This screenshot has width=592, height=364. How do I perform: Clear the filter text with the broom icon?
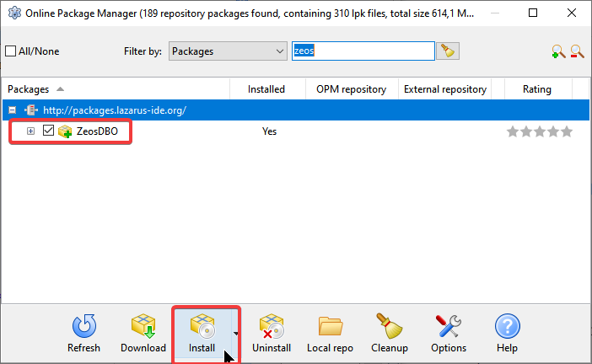click(448, 51)
